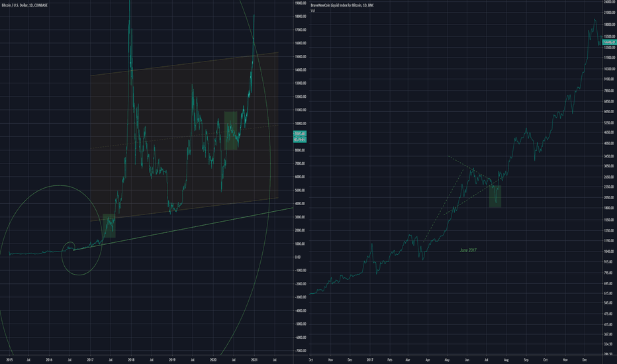The image size is (617, 364).
Task: Click the 3450.00 label on right price axis
Action: (609, 157)
